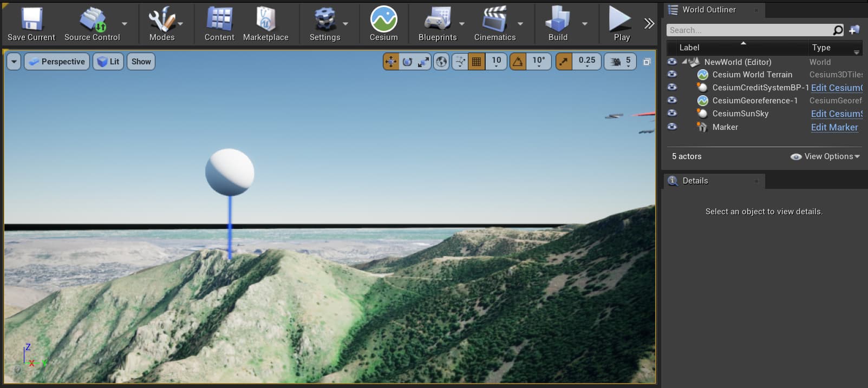
Task: Select the translate (move) gizmo tool
Action: point(390,62)
